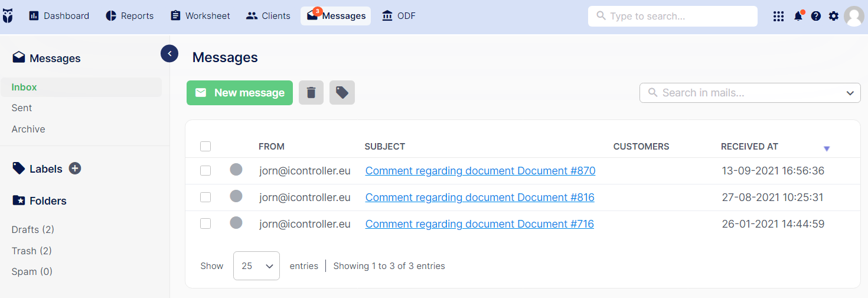Focus the top Type to search field
This screenshot has width=868, height=298.
click(673, 16)
